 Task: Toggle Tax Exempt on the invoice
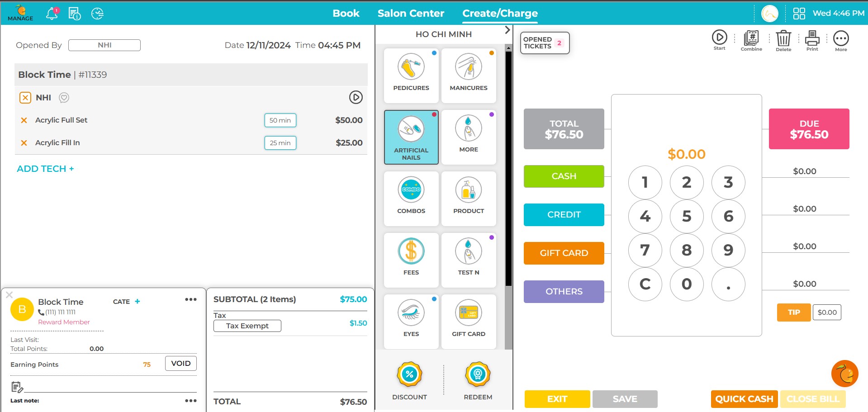(x=247, y=326)
